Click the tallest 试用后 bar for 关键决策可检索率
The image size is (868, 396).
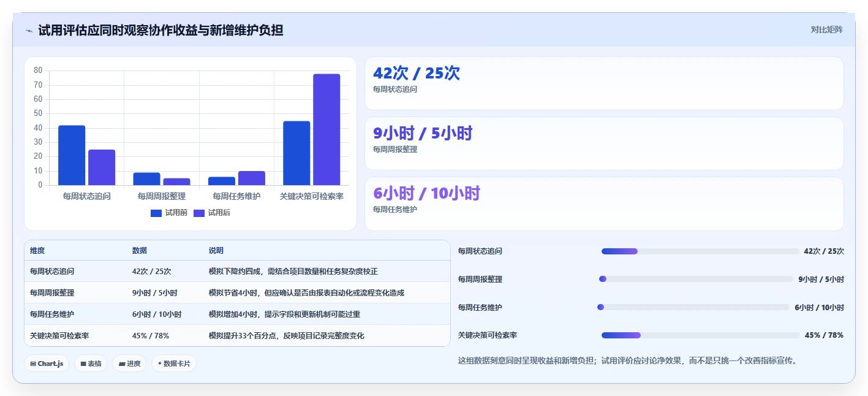pos(326,129)
